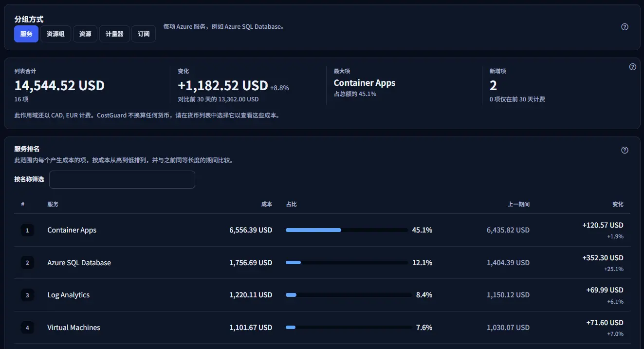Click the +352.30 USD change cell
The height and width of the screenshot is (349, 644).
(x=603, y=258)
